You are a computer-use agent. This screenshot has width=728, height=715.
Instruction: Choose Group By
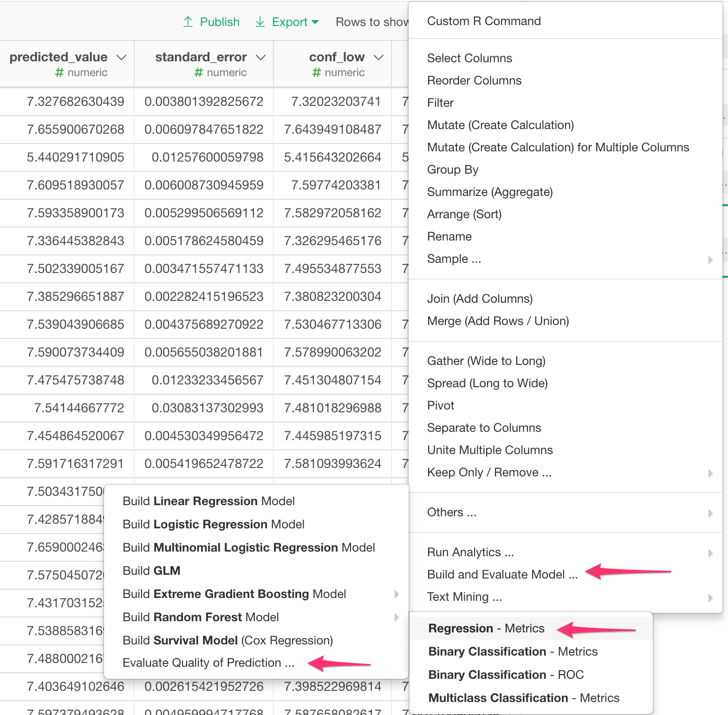tap(453, 169)
